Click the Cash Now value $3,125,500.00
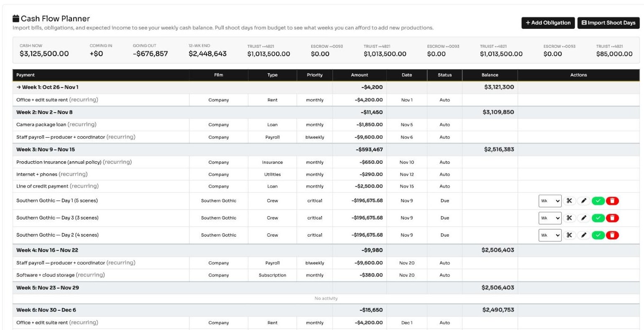This screenshot has width=644, height=330. [x=44, y=54]
